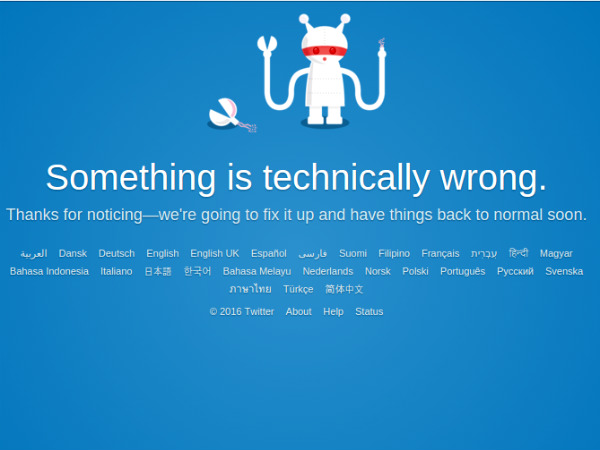Select Filipino from language list
The height and width of the screenshot is (450, 600).
click(394, 253)
